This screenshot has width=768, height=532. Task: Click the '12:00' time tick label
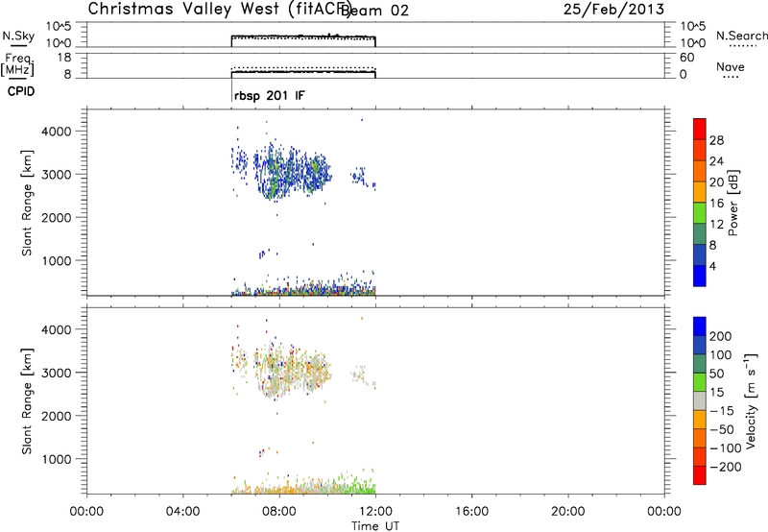[x=375, y=512]
